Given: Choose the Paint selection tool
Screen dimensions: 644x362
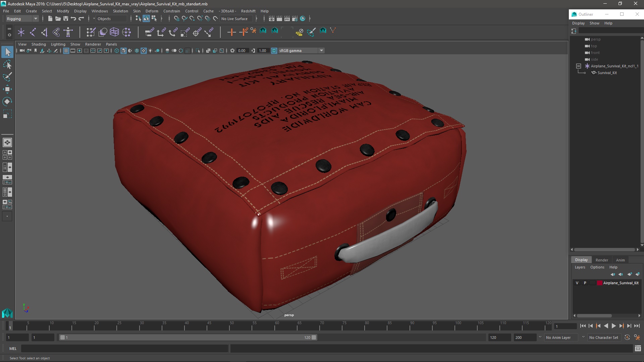Looking at the screenshot, I should click(7, 77).
